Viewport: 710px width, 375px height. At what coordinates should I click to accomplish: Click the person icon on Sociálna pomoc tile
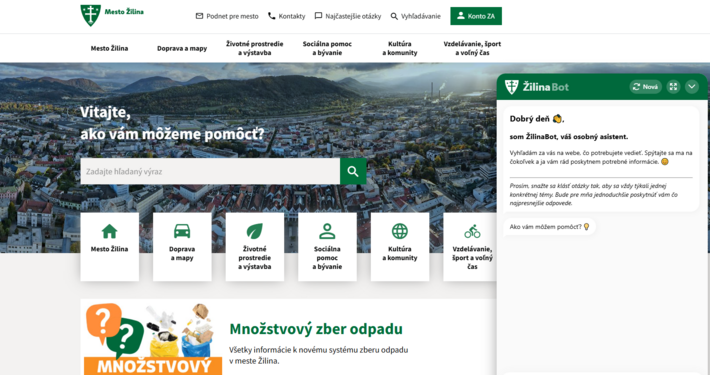[327, 231]
